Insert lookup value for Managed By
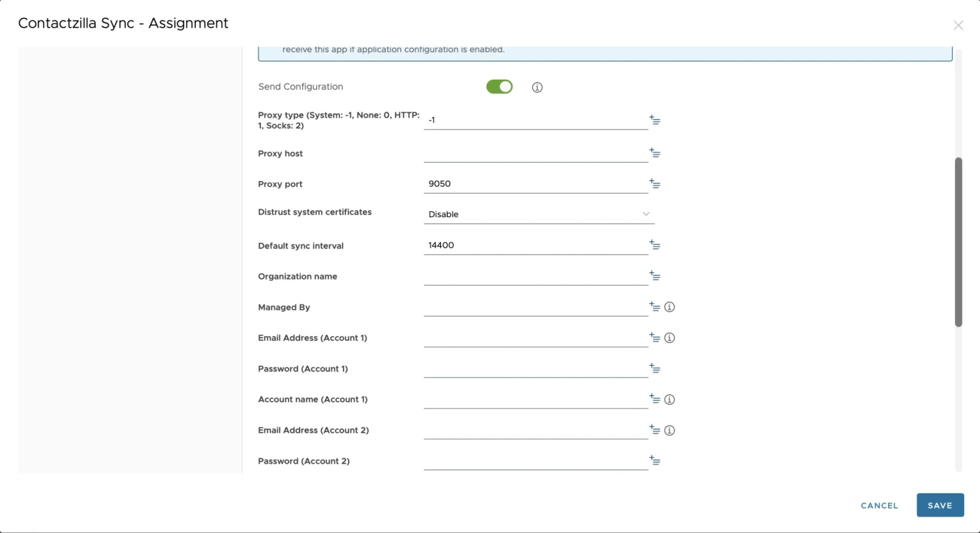 point(655,307)
